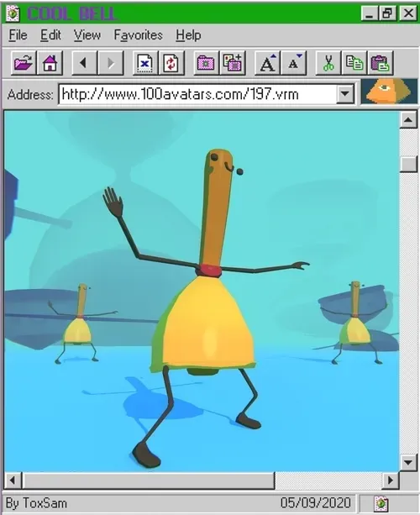The width and height of the screenshot is (420, 515).
Task: Cut selection with the scissors icon
Action: (328, 62)
